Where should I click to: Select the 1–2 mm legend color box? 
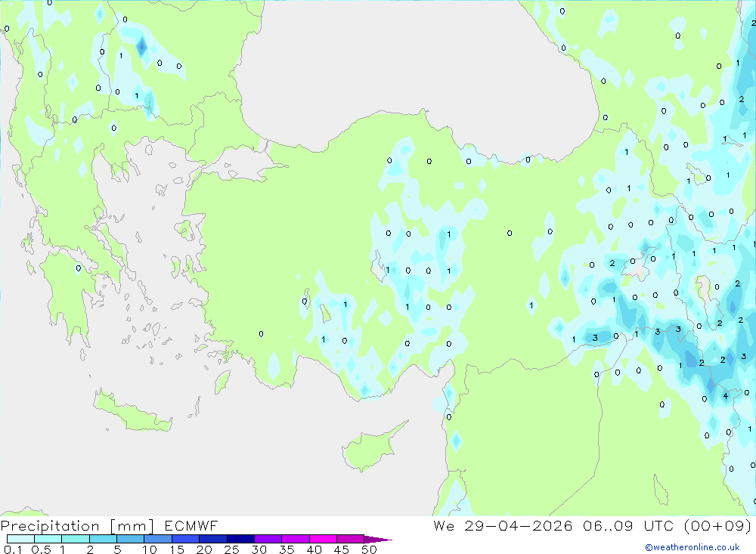click(75, 539)
